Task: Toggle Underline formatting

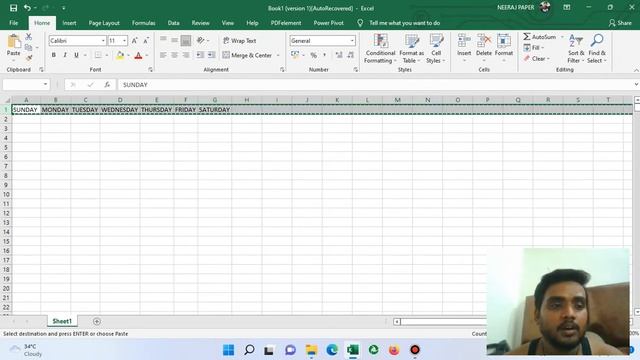Action: [76, 55]
